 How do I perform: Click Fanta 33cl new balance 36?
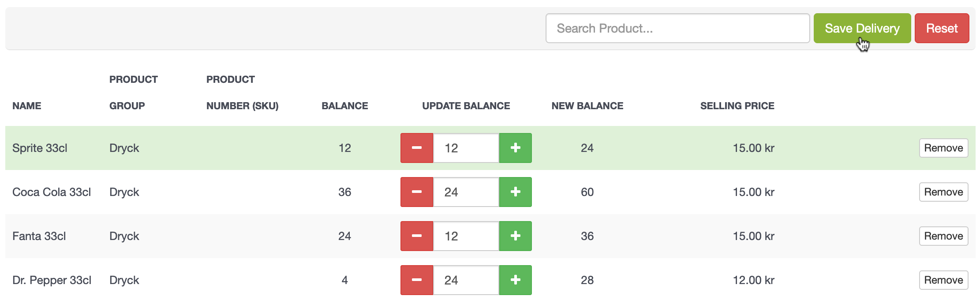[587, 236]
